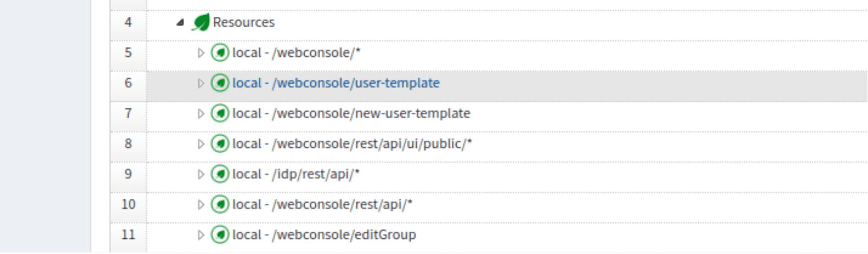Click row number 9 in the gutter
This screenshot has height=254, width=868.
[128, 174]
